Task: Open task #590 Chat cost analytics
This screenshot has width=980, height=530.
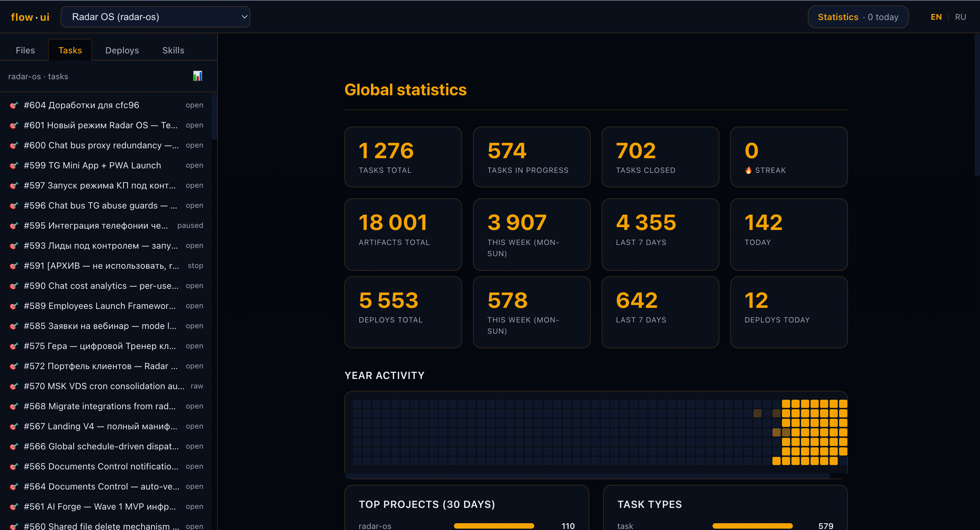Action: pyautogui.click(x=107, y=286)
